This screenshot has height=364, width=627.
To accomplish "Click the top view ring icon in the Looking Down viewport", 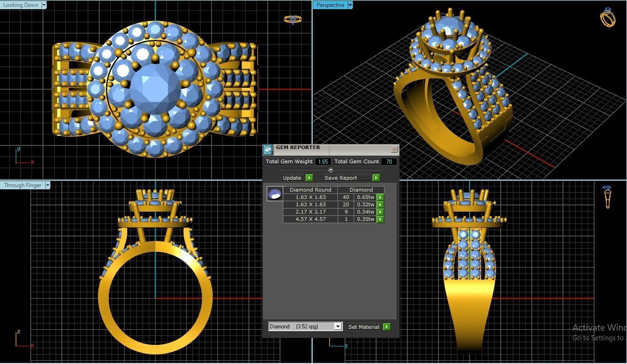I will 293,19.
